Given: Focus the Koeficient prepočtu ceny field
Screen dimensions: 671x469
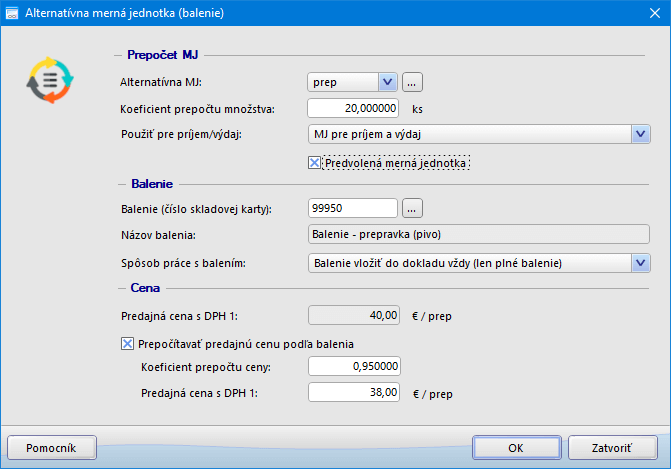Looking at the screenshot, I should [354, 366].
